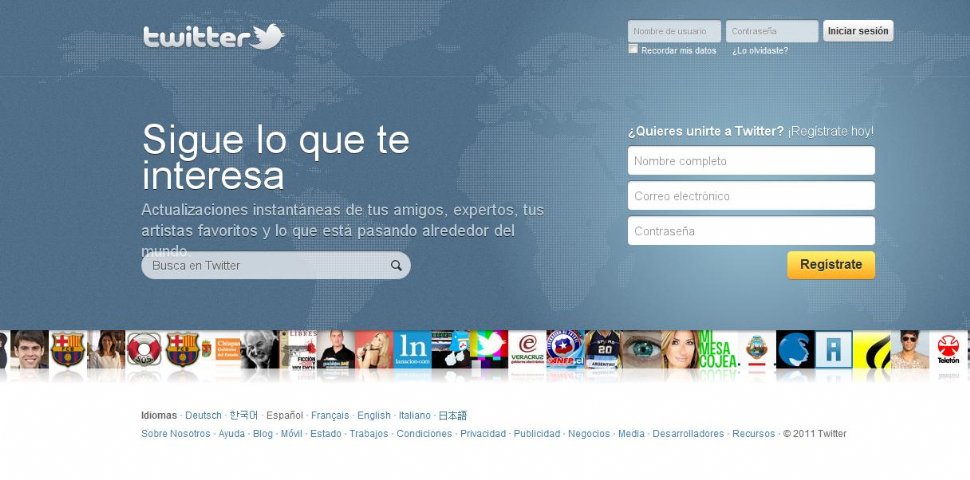Choose Français from the language list
970x480 pixels.
click(330, 415)
